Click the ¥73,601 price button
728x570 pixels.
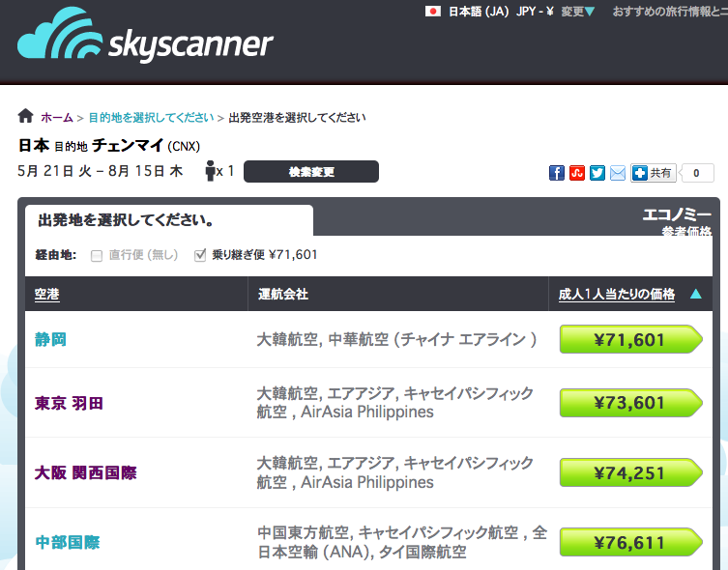[630, 403]
